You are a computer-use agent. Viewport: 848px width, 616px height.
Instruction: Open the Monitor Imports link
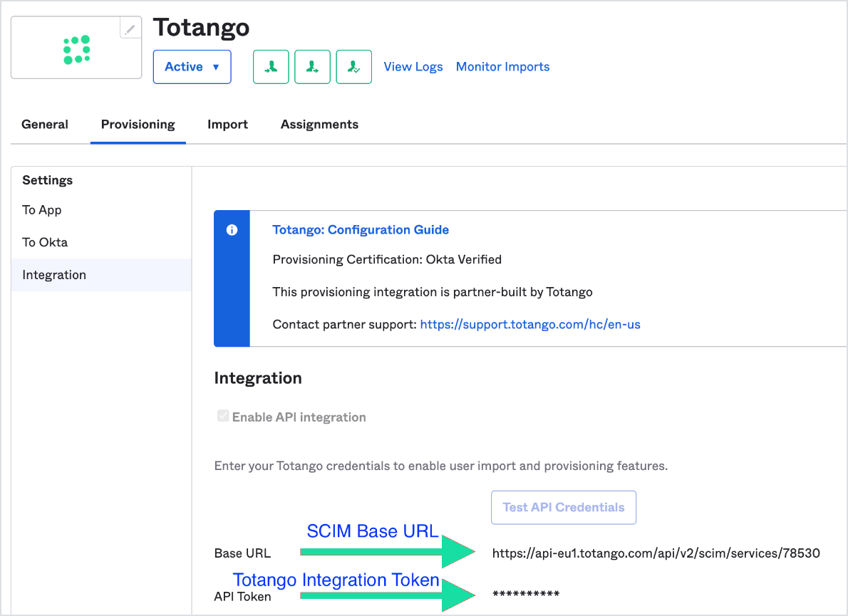(502, 67)
